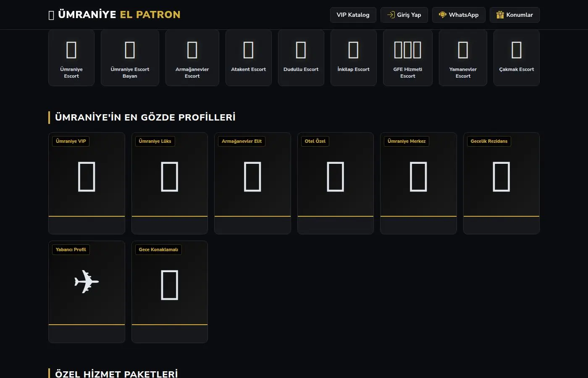Open the Gecelik Rezidans profile card

pyautogui.click(x=501, y=183)
